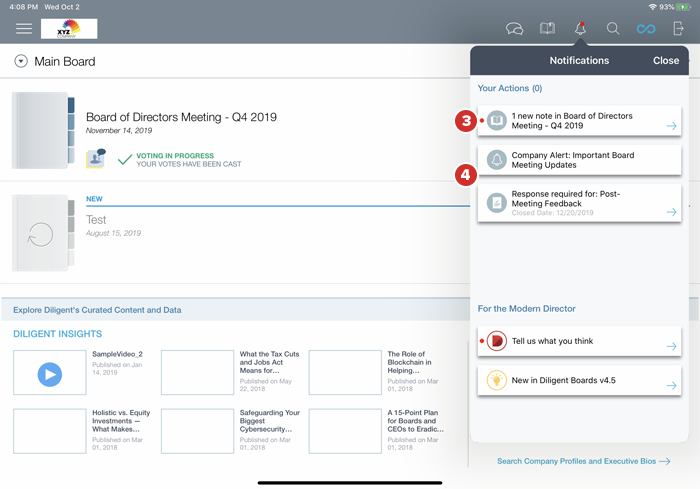This screenshot has width=700, height=489.
Task: Tap Explore Diligent's Curated Content and Data
Action: 97,310
